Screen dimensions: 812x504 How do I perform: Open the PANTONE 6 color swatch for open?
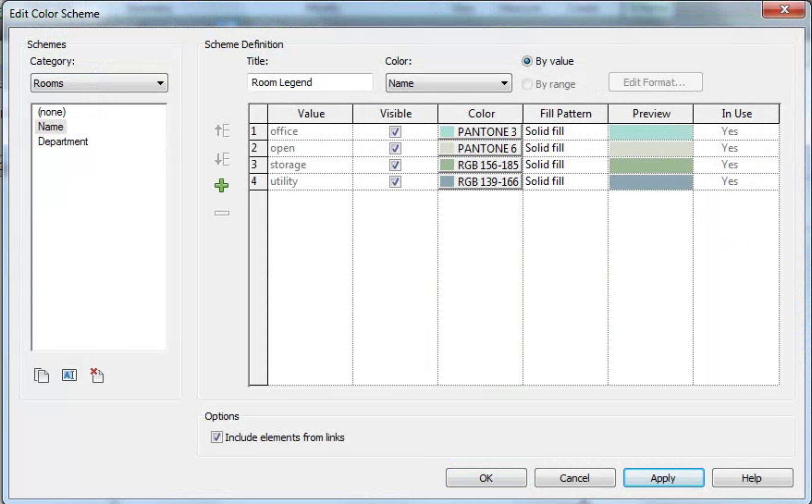480,148
